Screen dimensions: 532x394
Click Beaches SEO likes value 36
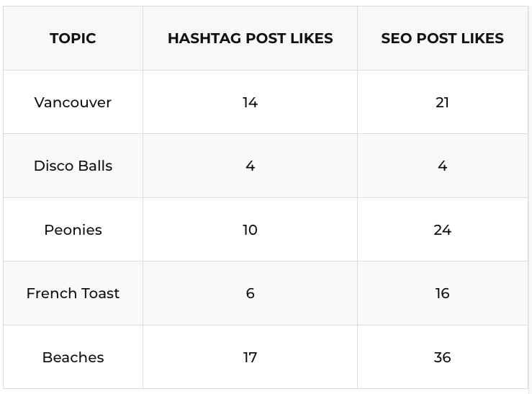(x=443, y=357)
